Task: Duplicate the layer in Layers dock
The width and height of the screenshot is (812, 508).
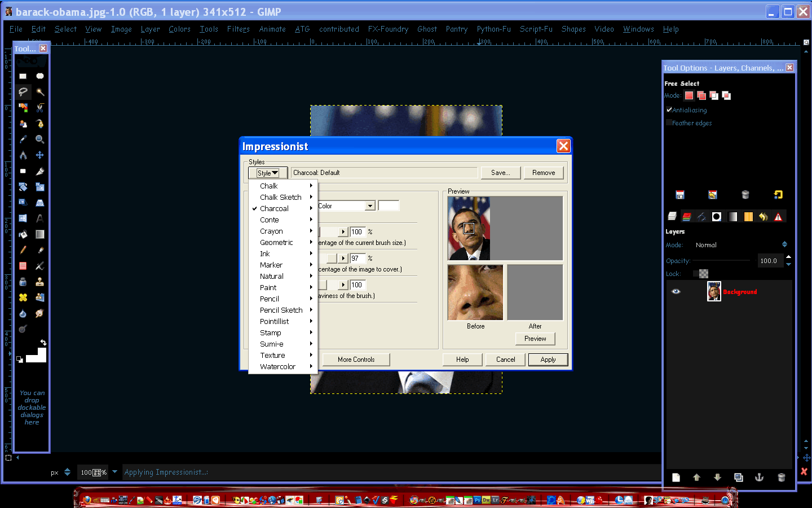Action: (x=738, y=478)
